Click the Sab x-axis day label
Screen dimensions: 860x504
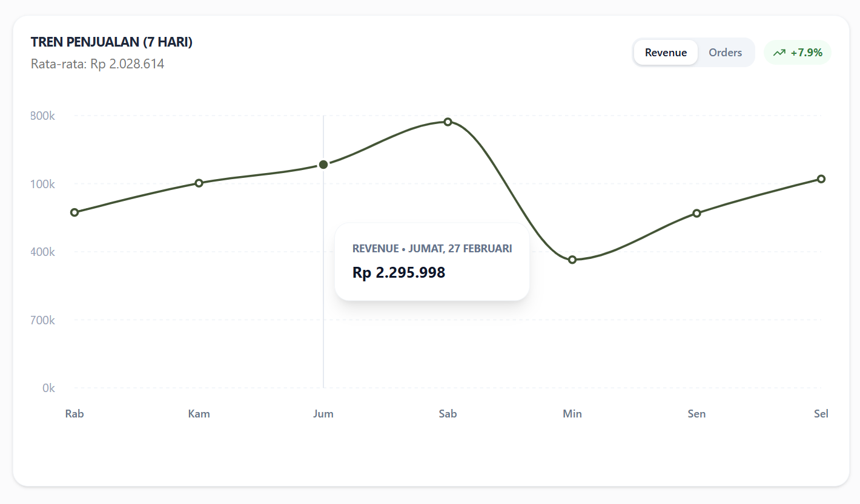448,414
